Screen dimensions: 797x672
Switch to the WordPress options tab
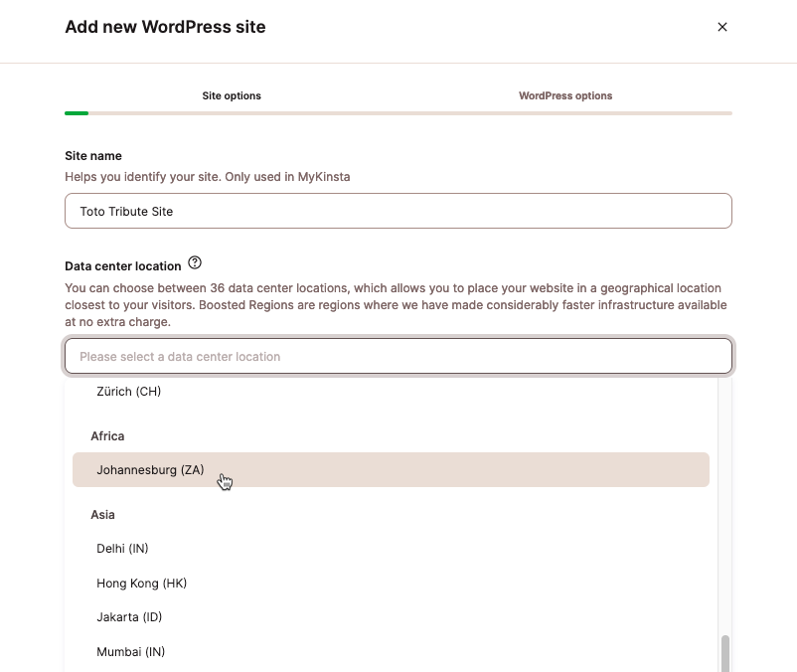click(x=564, y=95)
